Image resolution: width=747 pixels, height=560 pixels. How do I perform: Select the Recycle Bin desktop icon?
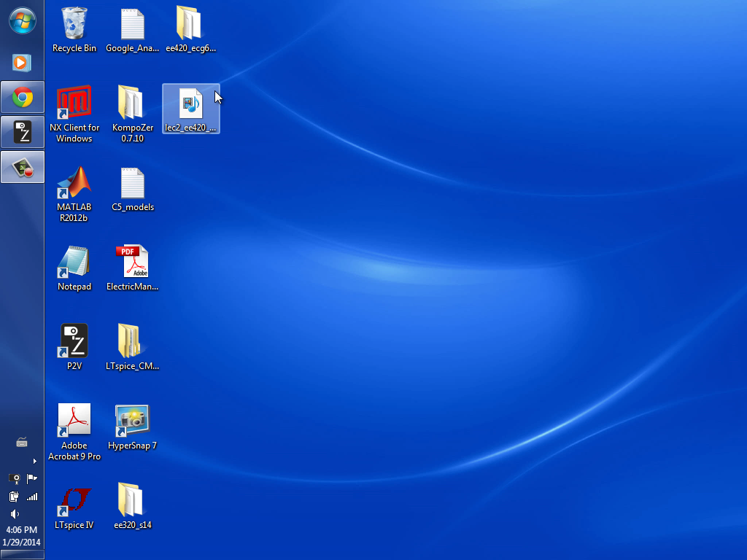(74, 30)
